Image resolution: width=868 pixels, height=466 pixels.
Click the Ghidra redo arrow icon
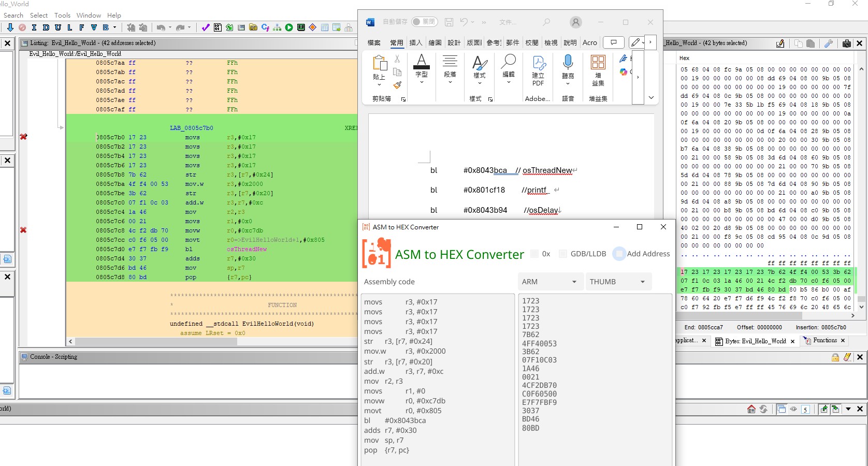180,27
